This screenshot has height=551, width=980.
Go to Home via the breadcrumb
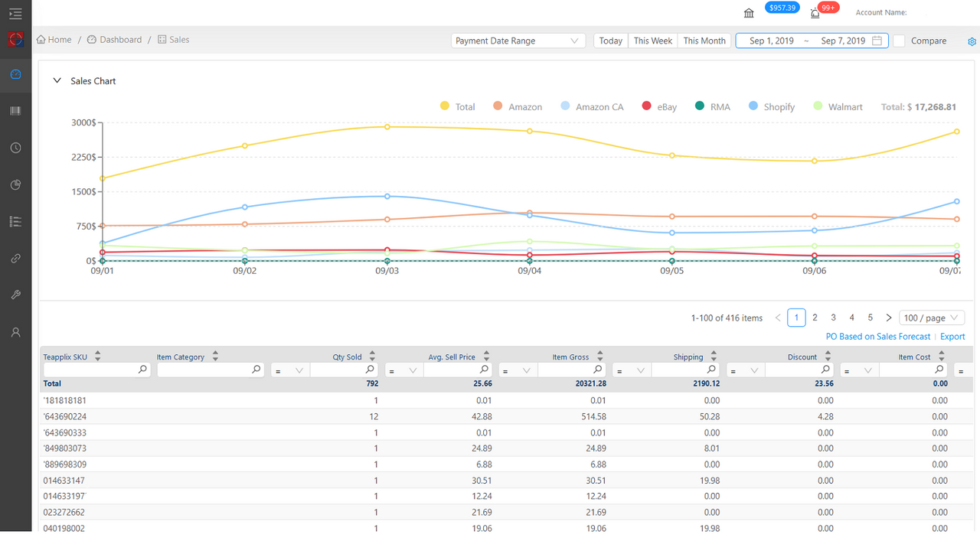tap(54, 39)
